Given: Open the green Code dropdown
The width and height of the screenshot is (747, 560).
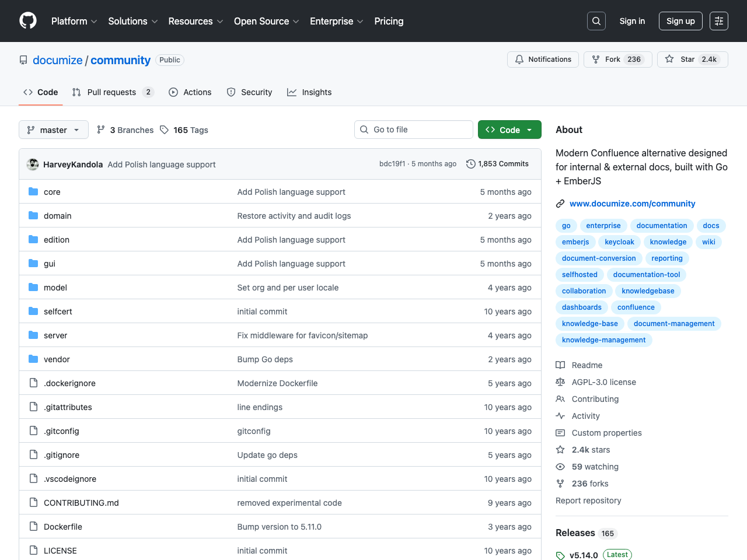Looking at the screenshot, I should tap(509, 129).
